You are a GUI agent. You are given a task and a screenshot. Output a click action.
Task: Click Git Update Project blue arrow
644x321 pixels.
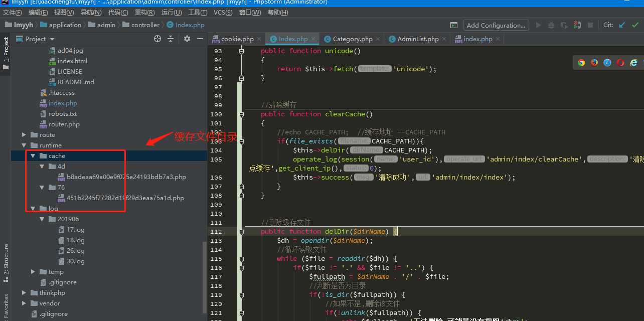(x=622, y=25)
